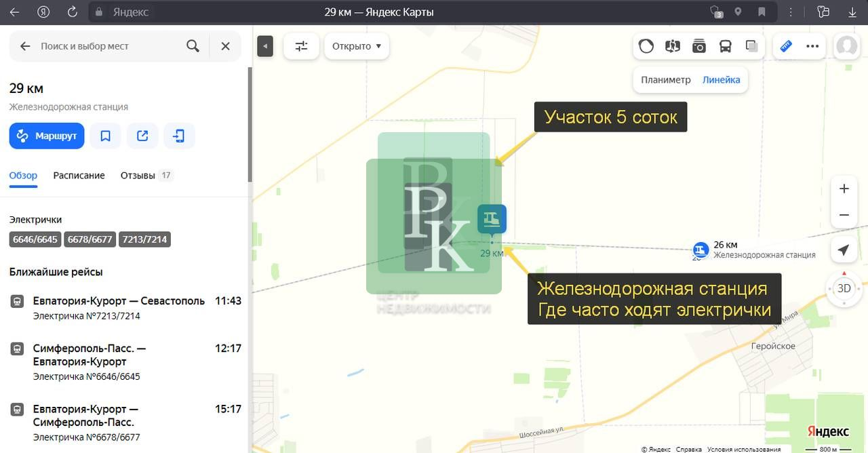Toggle the traffic layer circle icon
The width and height of the screenshot is (868, 453).
[646, 46]
